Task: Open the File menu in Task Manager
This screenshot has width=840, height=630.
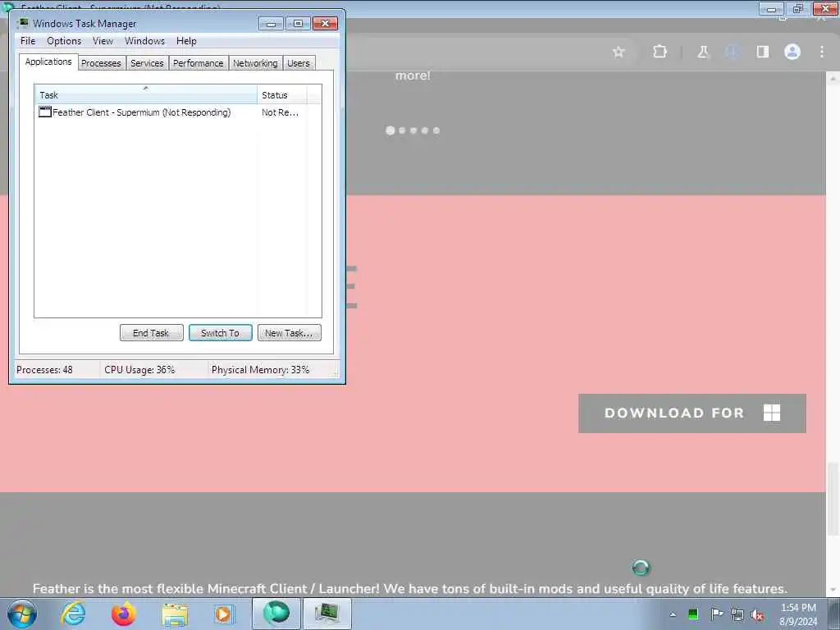Action: click(x=28, y=41)
